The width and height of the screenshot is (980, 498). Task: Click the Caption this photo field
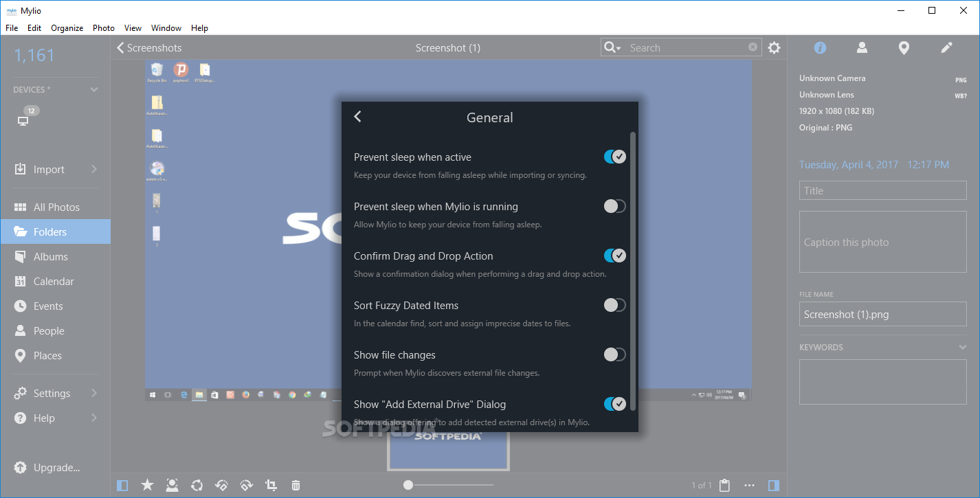pyautogui.click(x=883, y=242)
